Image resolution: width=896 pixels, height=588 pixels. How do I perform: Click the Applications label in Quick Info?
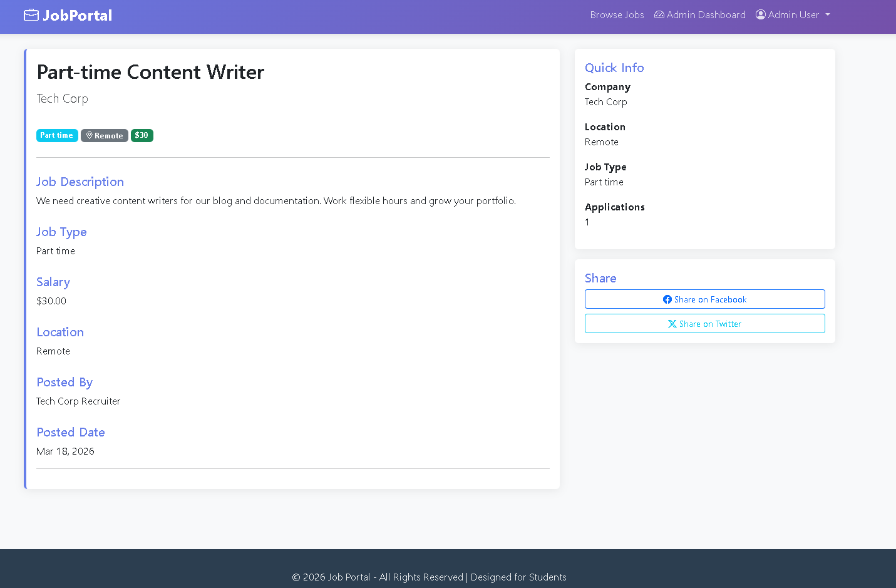615,207
